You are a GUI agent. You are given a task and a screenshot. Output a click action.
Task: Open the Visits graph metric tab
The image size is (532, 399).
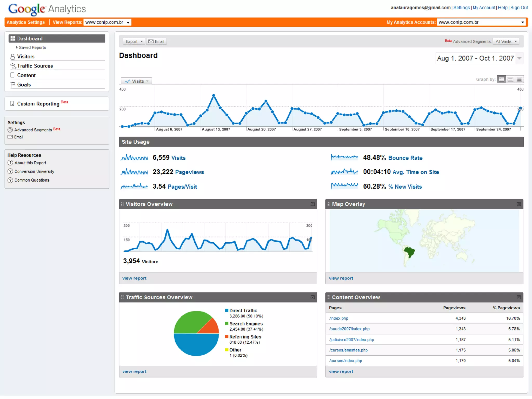point(136,81)
